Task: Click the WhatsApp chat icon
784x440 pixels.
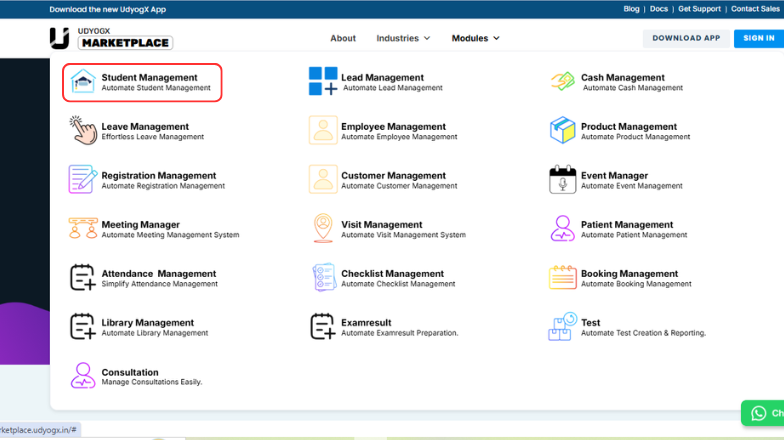Action: coord(758,413)
